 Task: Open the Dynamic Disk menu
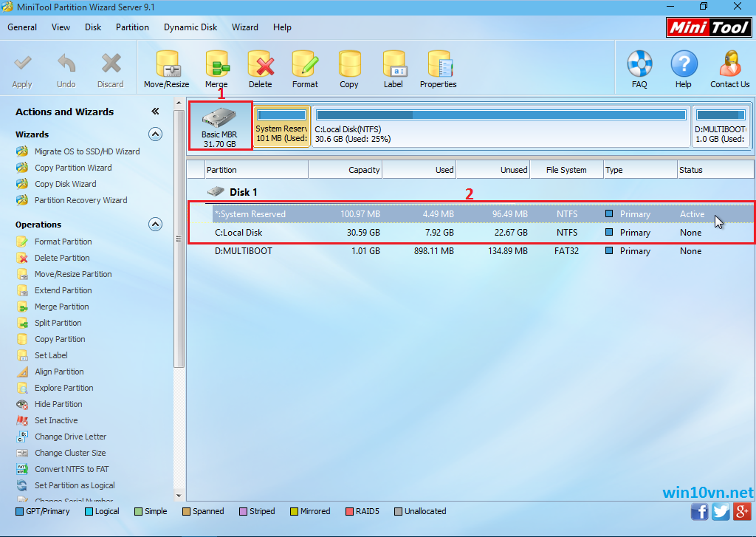tap(190, 27)
